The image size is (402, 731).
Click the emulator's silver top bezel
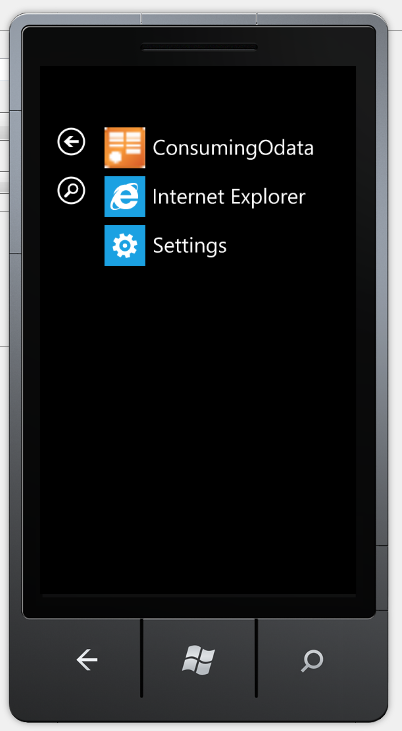click(x=199, y=19)
